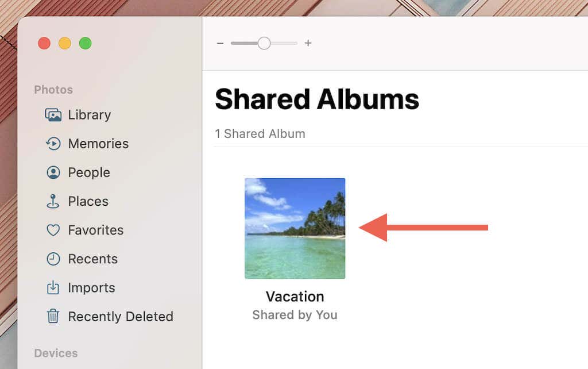
Task: Click the Imports download icon
Action: click(x=53, y=287)
